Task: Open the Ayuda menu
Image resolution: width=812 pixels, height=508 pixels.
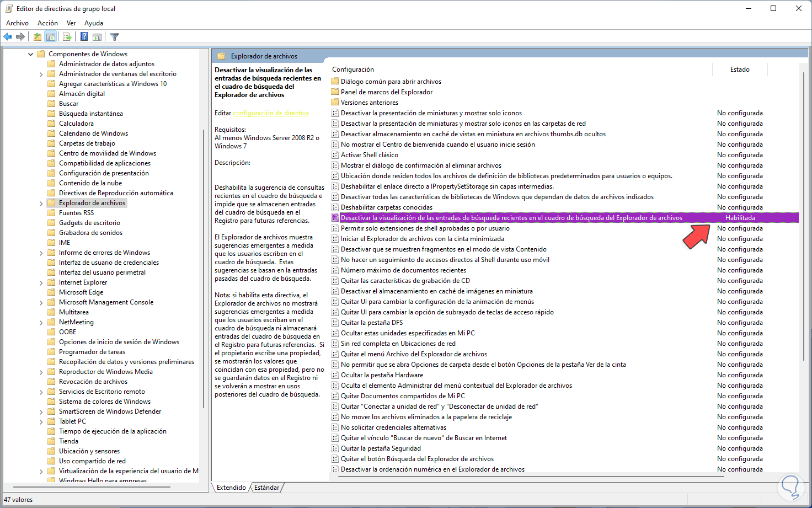Action: (x=94, y=23)
